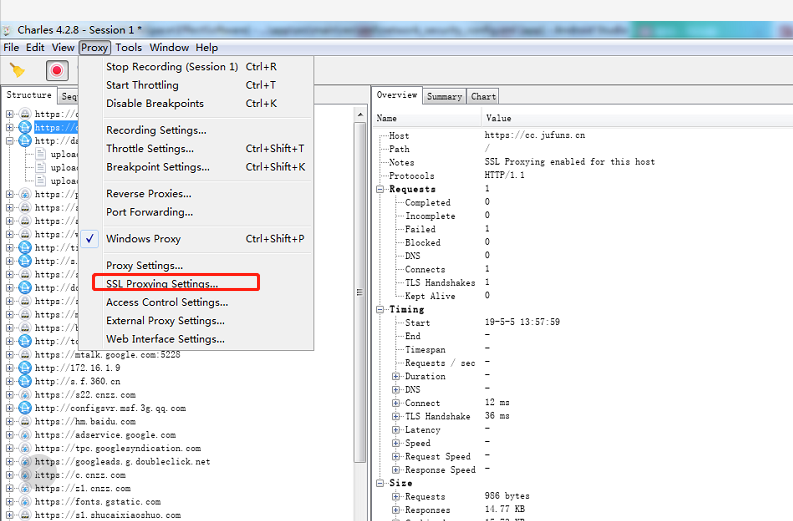Expand the Request Speed row
The image size is (793, 521).
[x=396, y=456]
